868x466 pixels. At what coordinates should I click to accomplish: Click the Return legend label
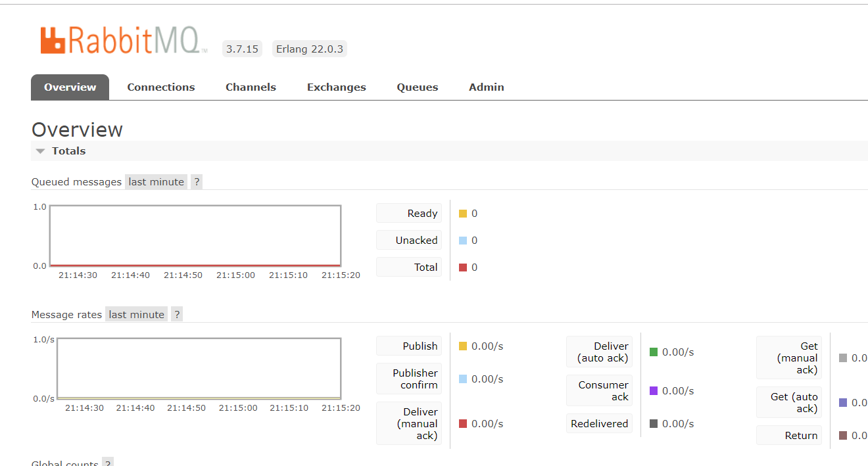click(789, 435)
